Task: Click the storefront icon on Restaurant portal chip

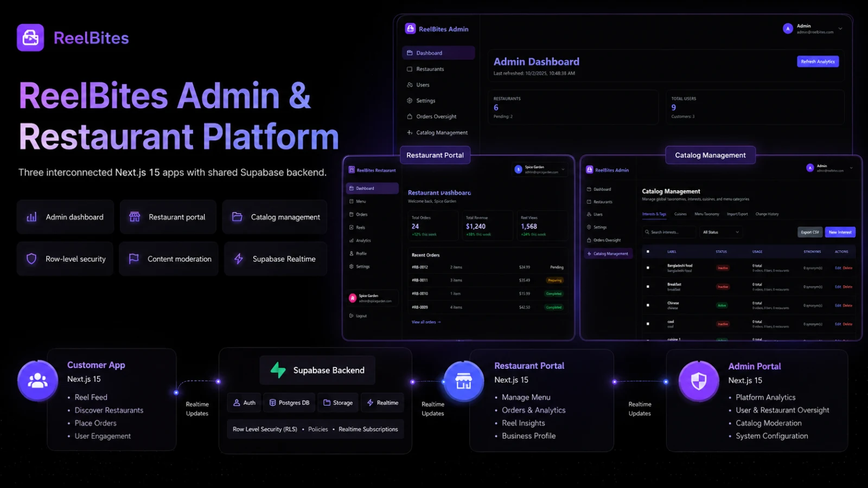Action: (x=135, y=217)
